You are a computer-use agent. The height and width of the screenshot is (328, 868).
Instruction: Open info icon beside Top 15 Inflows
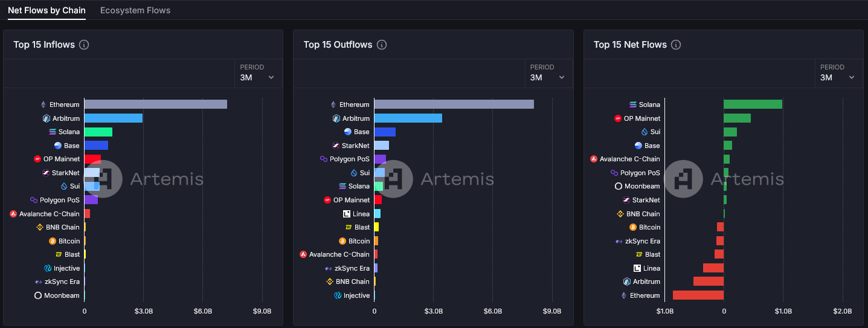point(84,45)
